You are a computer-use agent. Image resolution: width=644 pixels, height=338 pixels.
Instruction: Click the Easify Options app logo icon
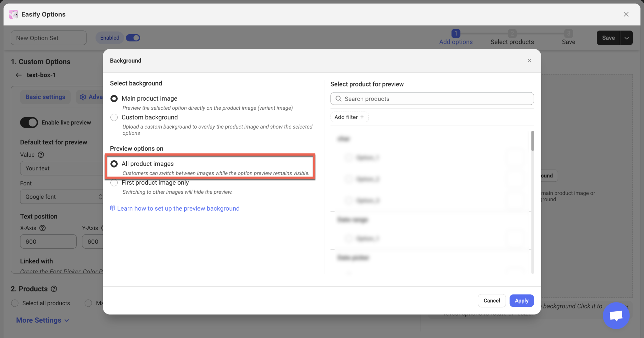[x=13, y=14]
